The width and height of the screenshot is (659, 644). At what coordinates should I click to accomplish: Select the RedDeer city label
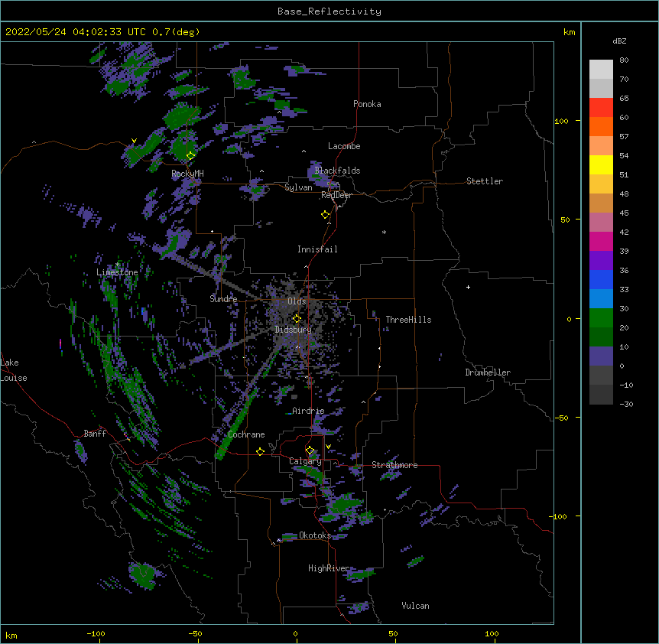click(336, 195)
